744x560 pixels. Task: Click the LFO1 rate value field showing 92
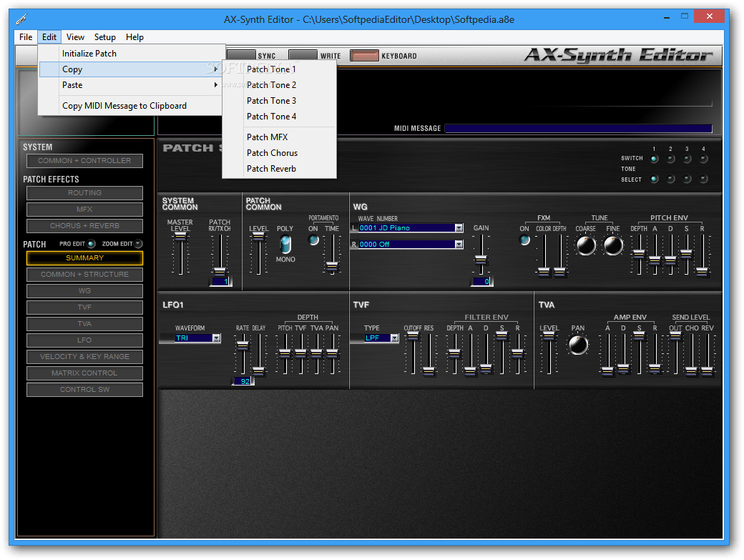243,381
